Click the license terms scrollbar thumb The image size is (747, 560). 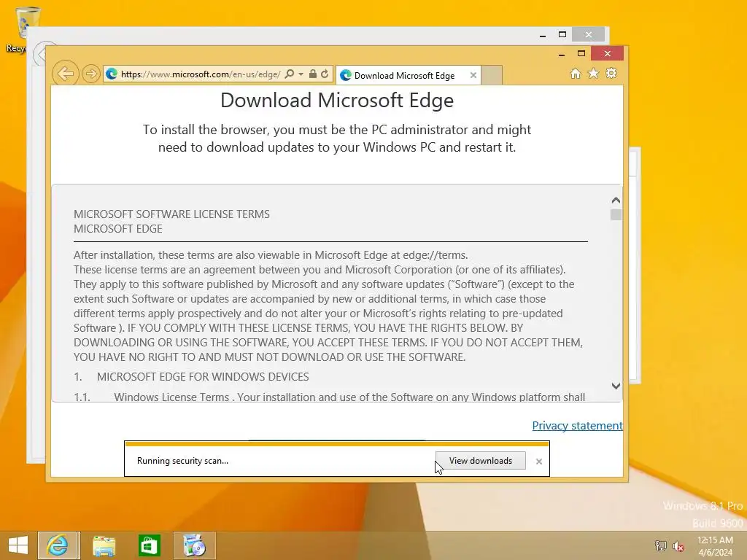pos(616,215)
